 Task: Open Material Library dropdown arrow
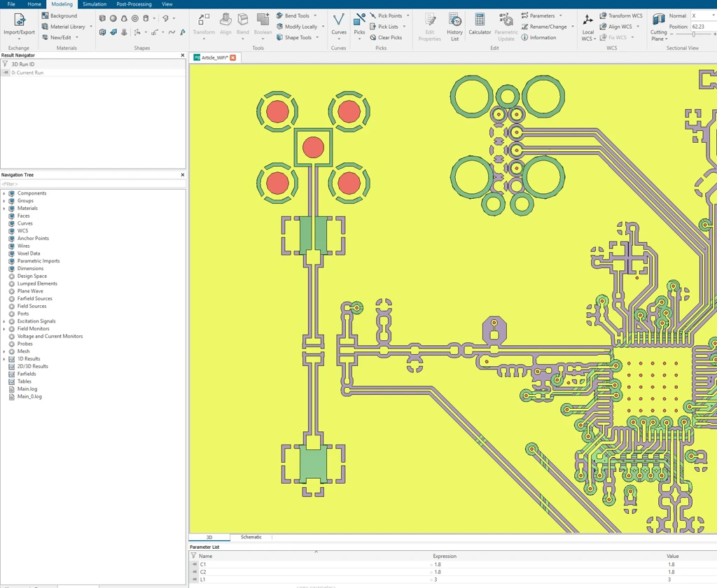[x=91, y=27]
